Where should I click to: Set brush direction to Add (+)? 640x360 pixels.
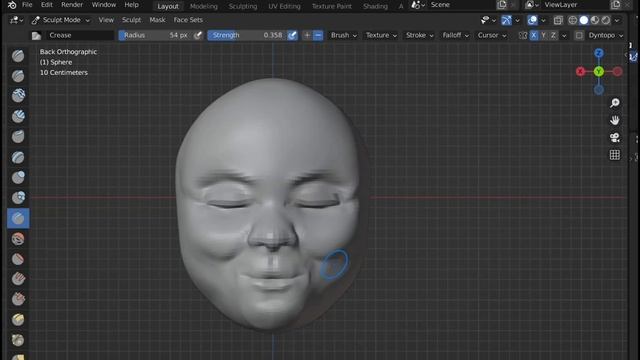pyautogui.click(x=307, y=36)
